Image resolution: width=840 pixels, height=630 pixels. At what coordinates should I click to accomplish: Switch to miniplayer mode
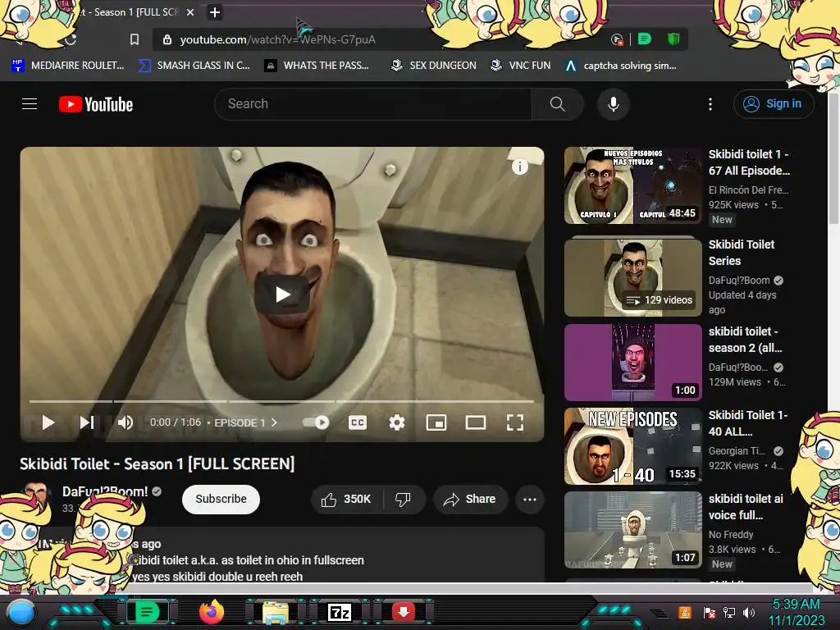tap(436, 422)
